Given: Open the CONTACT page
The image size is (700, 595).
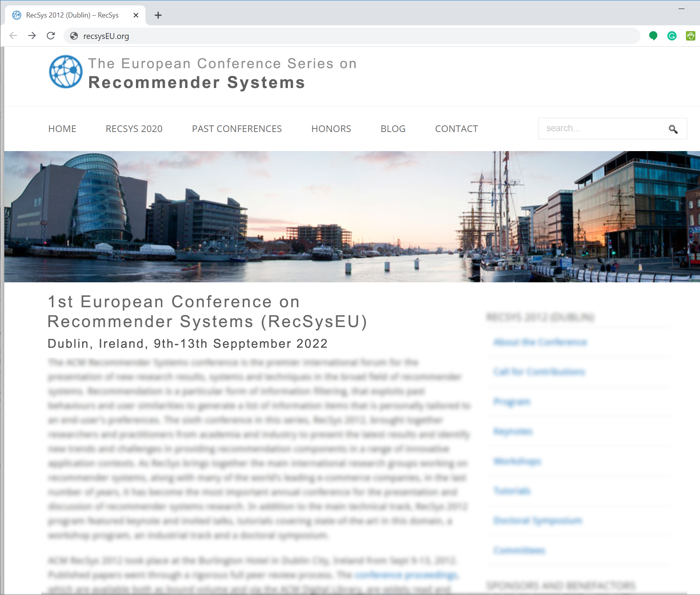Looking at the screenshot, I should point(457,129).
